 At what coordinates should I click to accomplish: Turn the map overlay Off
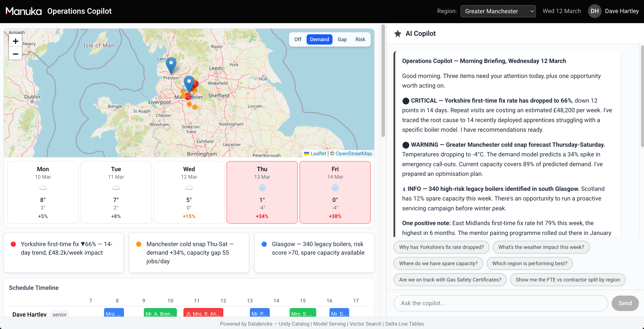coord(298,39)
